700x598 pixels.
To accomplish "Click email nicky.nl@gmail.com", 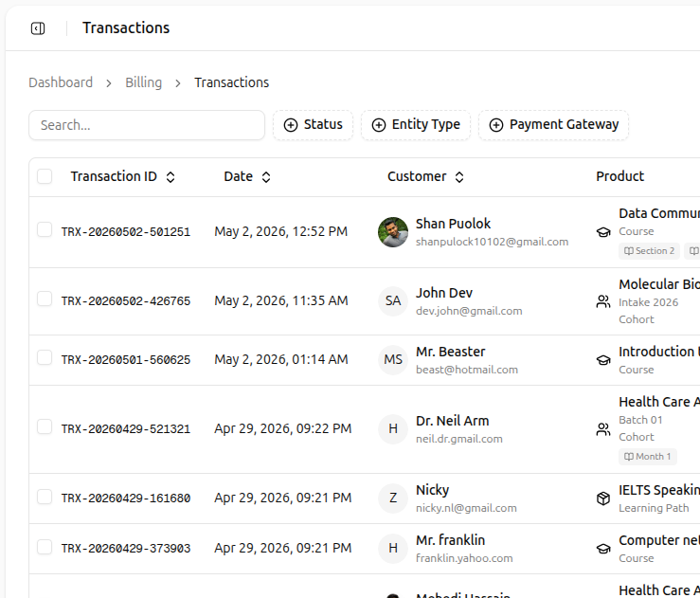I will click(x=466, y=508).
